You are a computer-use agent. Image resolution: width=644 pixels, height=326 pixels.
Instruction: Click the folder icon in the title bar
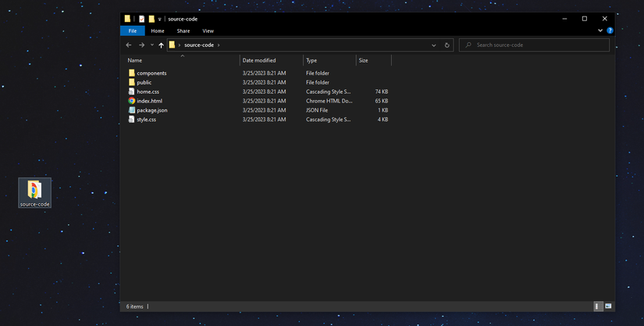pos(127,19)
